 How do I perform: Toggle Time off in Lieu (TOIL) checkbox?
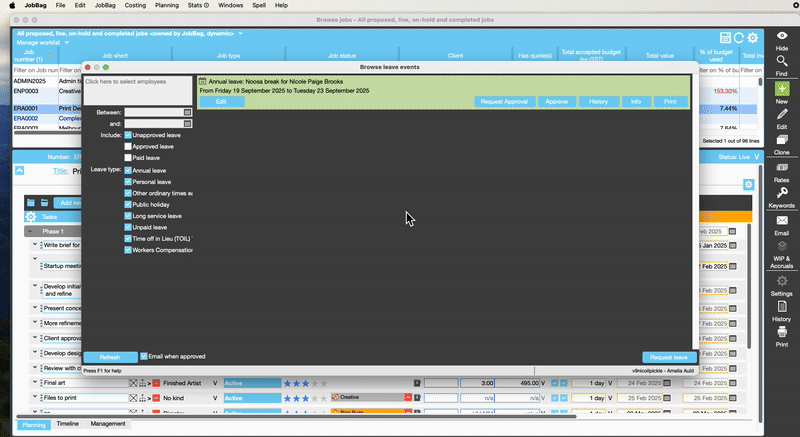[128, 239]
